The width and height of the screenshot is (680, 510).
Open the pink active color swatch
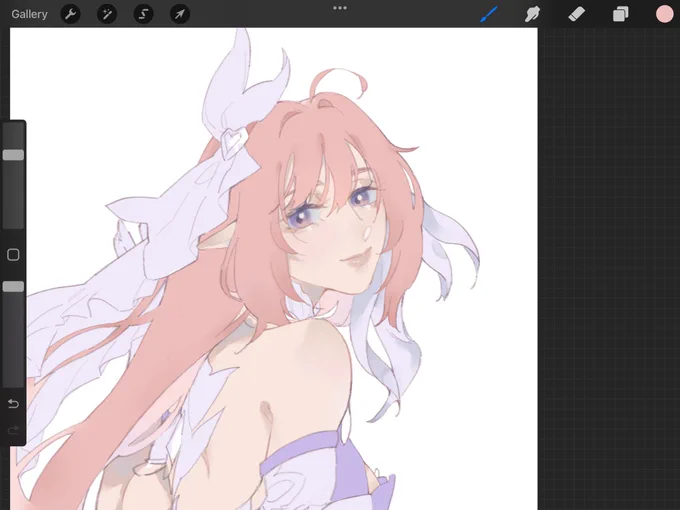(x=664, y=14)
